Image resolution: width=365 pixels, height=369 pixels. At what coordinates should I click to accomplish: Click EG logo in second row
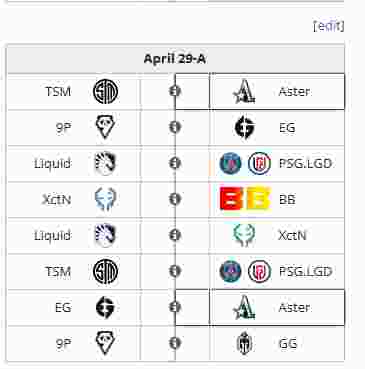(x=244, y=127)
